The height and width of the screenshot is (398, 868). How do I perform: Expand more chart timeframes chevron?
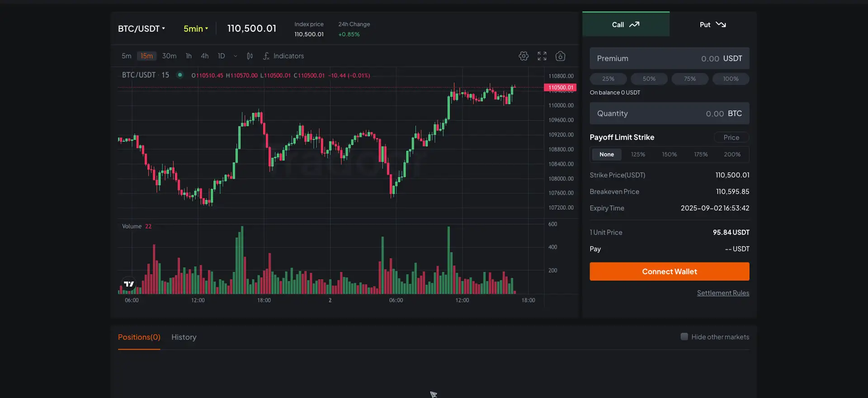coord(235,56)
